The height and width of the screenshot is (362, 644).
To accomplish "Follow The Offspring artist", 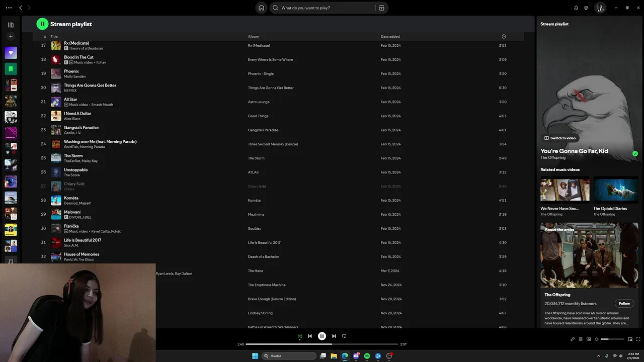I will 624,303.
